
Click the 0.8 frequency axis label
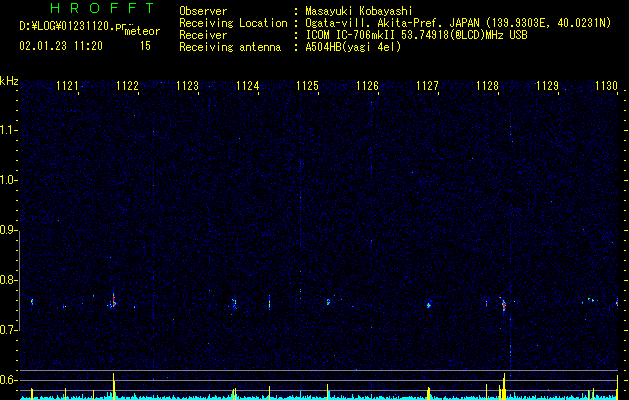(x=8, y=280)
